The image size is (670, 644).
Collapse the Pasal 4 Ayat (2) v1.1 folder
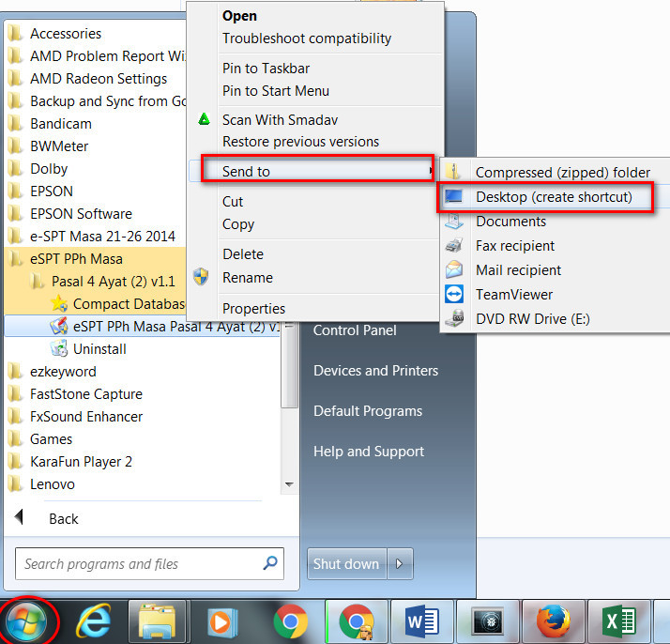114,282
